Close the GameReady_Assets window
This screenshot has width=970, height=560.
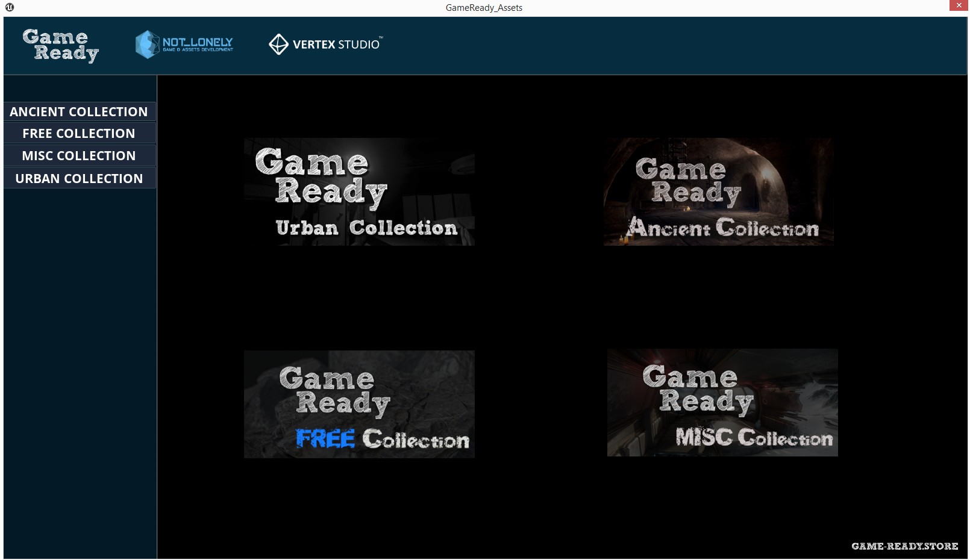tap(959, 5)
